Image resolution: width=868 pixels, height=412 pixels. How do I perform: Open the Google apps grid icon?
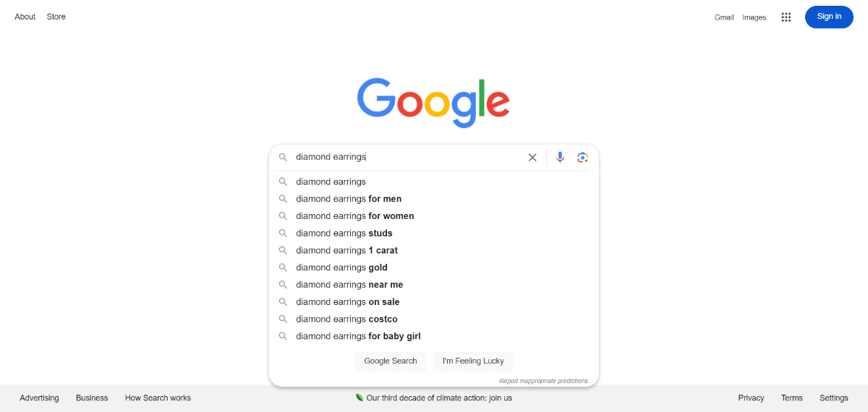786,17
